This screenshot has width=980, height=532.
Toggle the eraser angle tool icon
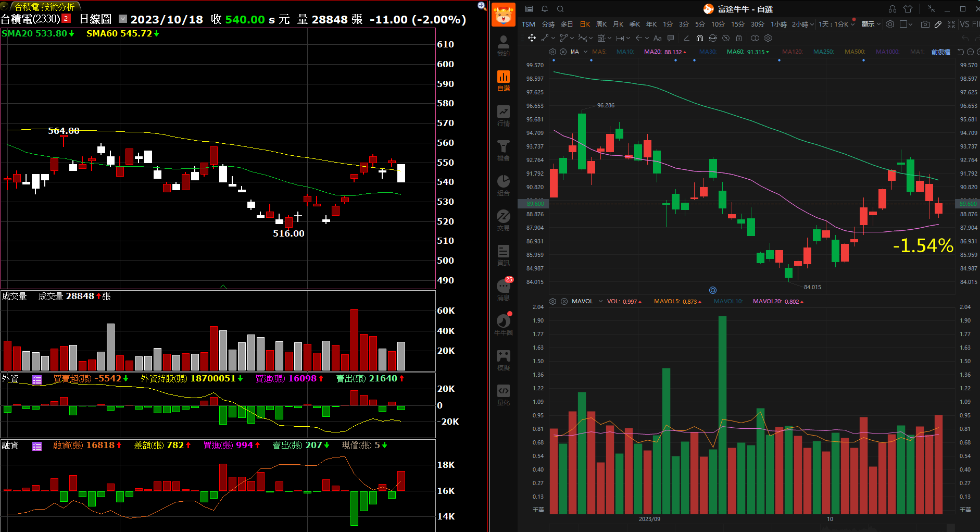(x=686, y=38)
